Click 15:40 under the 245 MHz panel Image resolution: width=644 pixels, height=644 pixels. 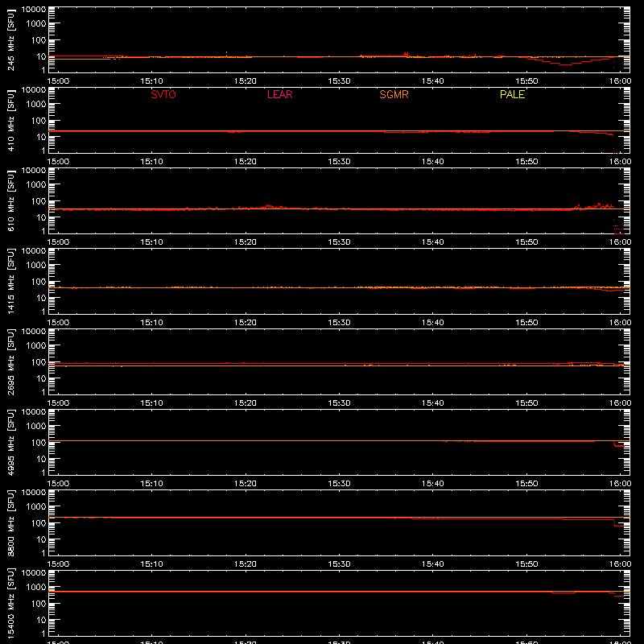click(433, 81)
